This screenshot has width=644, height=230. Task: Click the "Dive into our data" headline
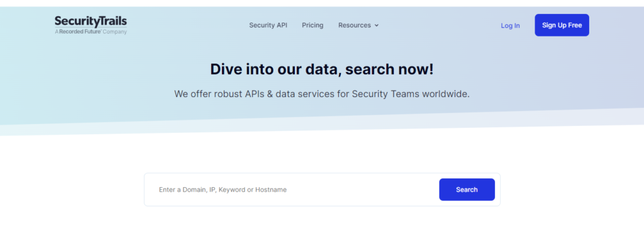(x=275, y=69)
